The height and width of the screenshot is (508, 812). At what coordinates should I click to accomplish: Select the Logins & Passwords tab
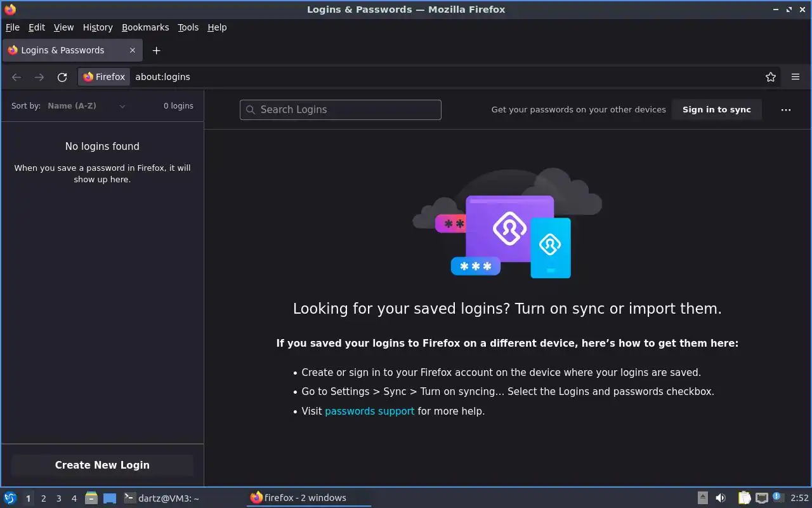click(x=72, y=50)
